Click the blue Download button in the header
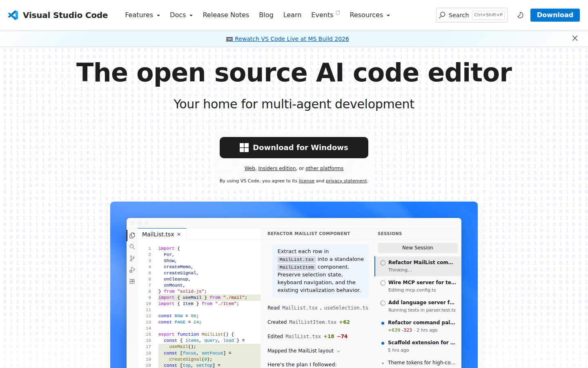The image size is (588, 368). [x=555, y=15]
